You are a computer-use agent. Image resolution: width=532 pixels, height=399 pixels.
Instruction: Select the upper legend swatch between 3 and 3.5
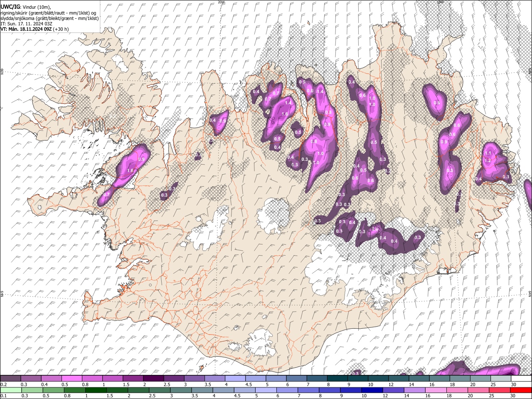coord(194,378)
